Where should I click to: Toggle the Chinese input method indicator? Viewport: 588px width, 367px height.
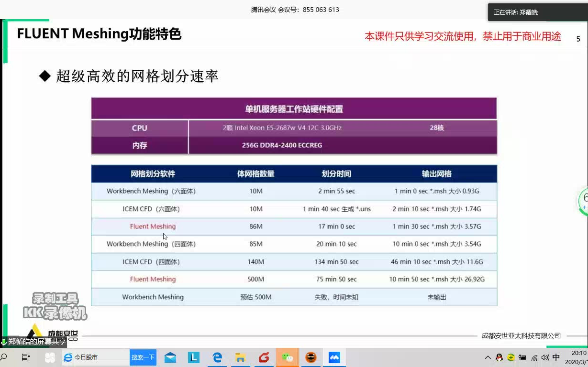pos(556,357)
